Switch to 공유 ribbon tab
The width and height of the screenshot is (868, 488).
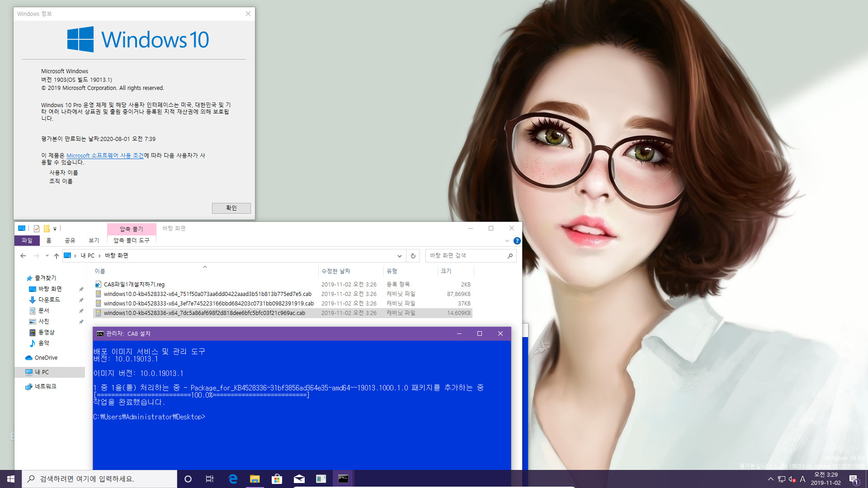point(70,240)
